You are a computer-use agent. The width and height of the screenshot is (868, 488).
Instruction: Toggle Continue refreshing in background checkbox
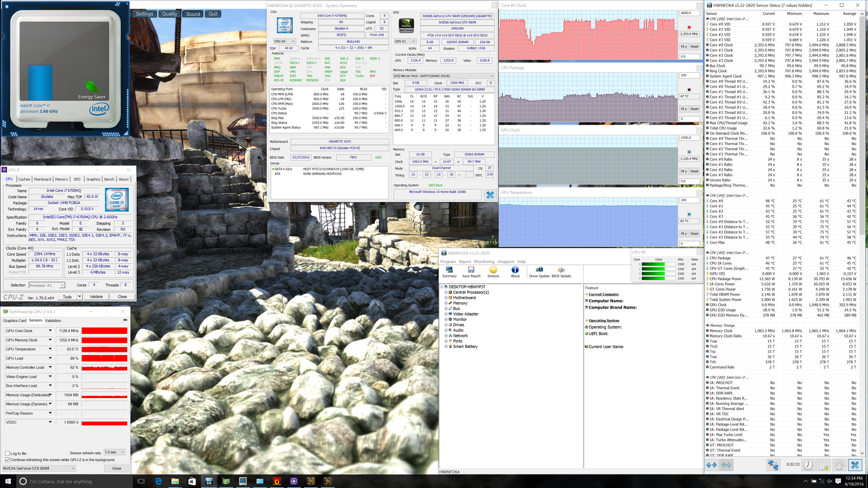click(7, 460)
